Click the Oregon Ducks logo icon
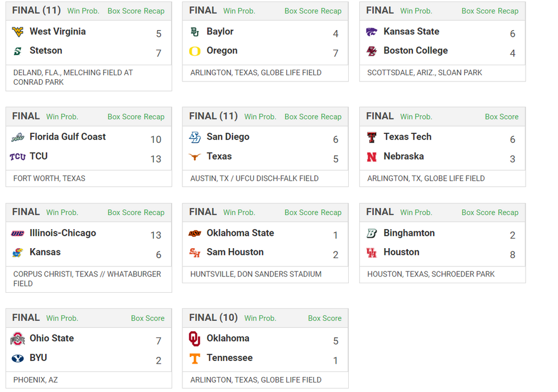This screenshot has height=392, width=558. pyautogui.click(x=195, y=51)
